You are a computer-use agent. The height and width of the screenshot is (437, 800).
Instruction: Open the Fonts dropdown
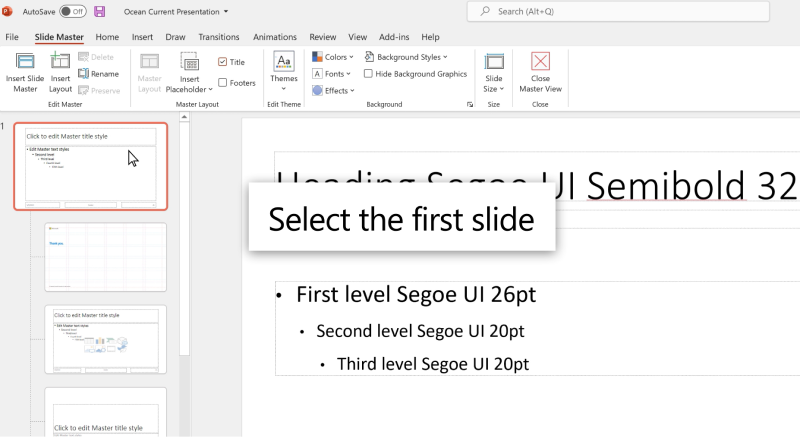(332, 74)
